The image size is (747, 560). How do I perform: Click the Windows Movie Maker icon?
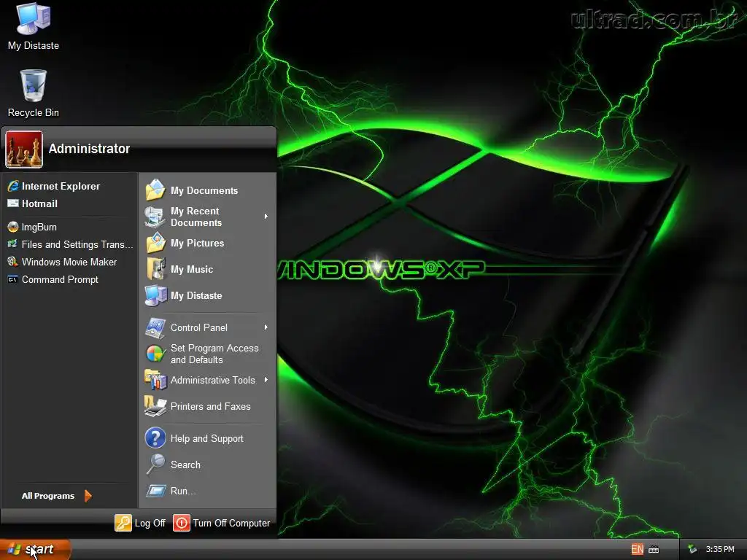coord(13,262)
